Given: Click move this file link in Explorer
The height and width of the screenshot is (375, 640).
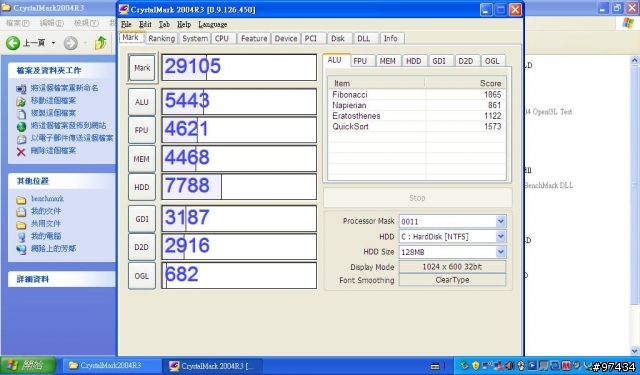Looking at the screenshot, I should click(x=53, y=101).
